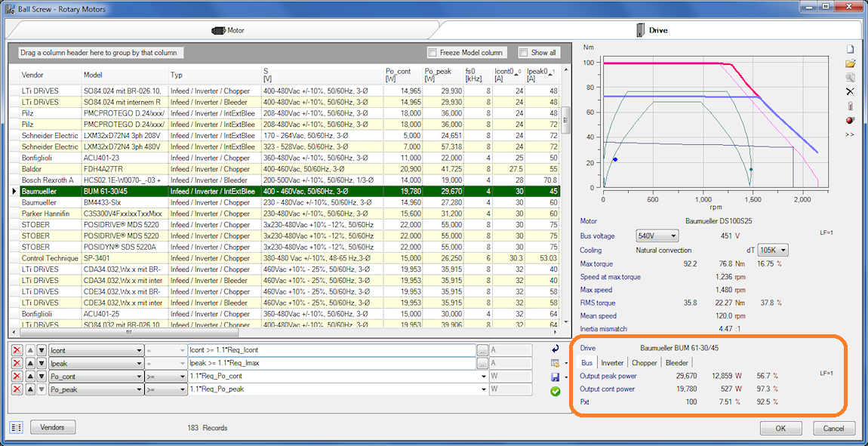Click the thermometer icon beside chart

click(x=850, y=106)
